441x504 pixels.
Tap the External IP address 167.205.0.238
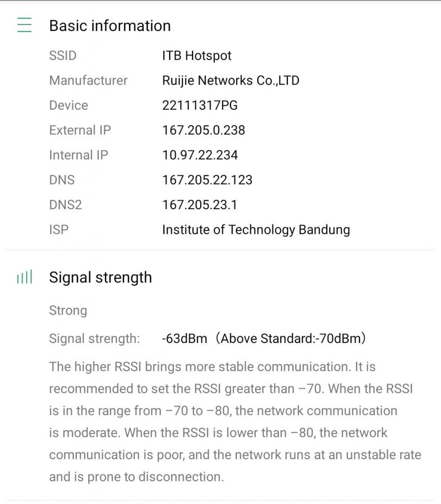204,130
